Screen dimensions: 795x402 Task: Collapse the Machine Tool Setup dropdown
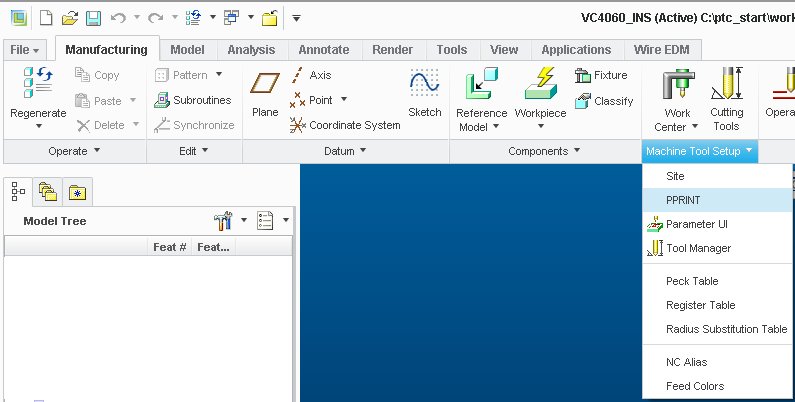[700, 151]
